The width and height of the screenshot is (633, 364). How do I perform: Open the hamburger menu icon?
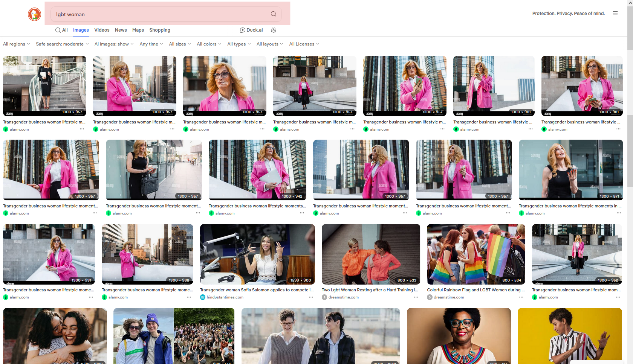pos(615,13)
